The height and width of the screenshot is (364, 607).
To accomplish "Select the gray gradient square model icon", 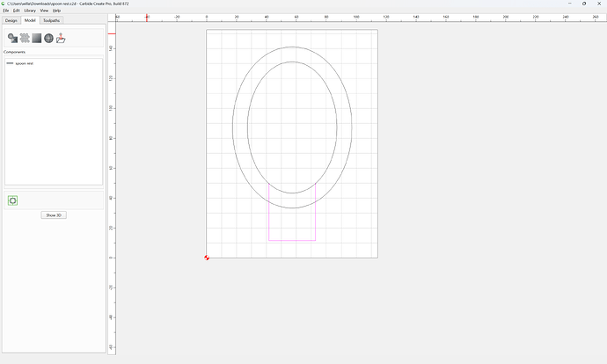I will [x=37, y=38].
